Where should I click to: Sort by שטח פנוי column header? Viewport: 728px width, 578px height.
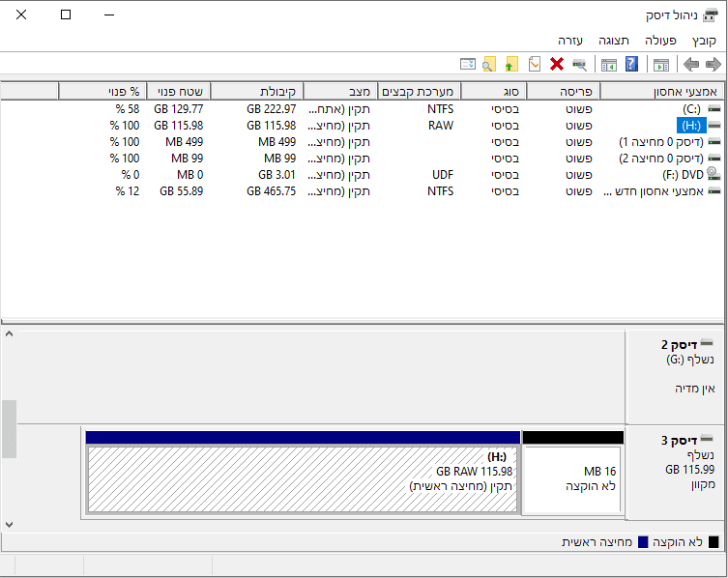[x=179, y=91]
